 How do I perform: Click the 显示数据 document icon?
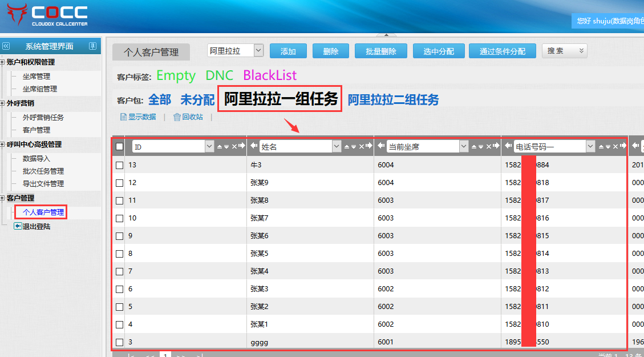[x=123, y=117]
